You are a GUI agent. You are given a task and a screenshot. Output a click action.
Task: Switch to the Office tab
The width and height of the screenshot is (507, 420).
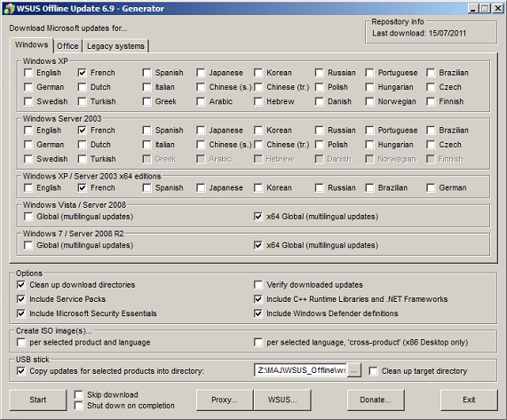[67, 46]
